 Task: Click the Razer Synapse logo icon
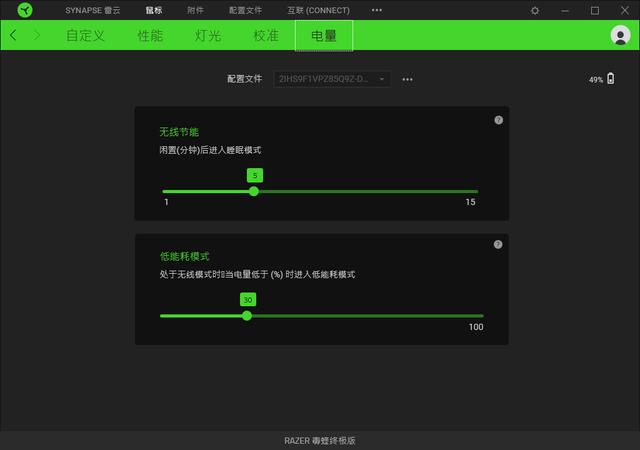coord(25,10)
